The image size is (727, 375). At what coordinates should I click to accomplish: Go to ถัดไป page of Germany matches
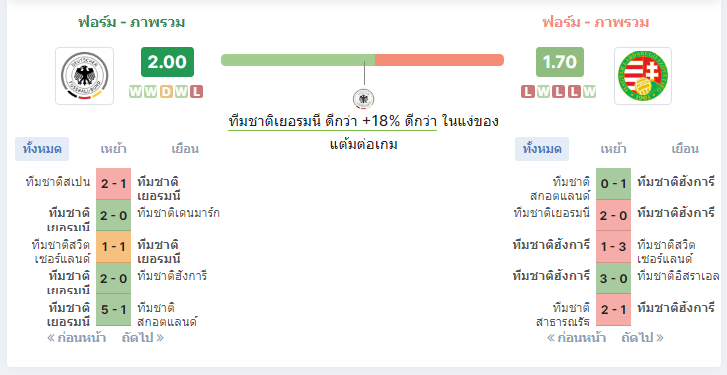coord(143,338)
